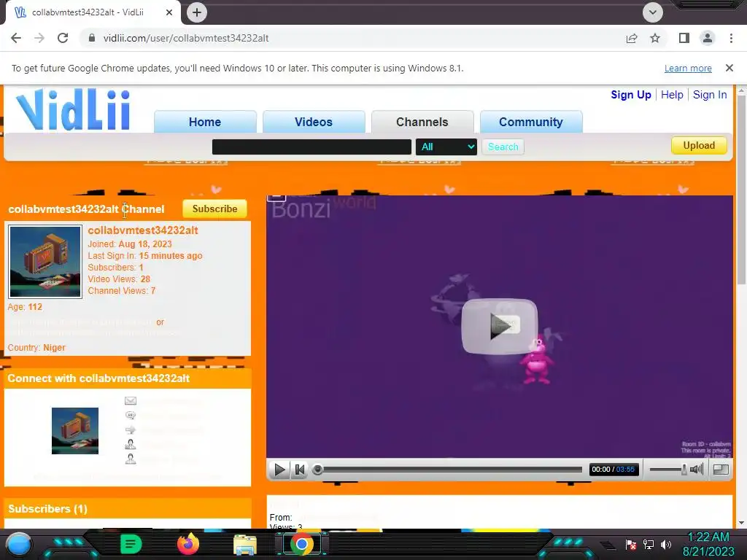Share this page from the address bar

[632, 38]
